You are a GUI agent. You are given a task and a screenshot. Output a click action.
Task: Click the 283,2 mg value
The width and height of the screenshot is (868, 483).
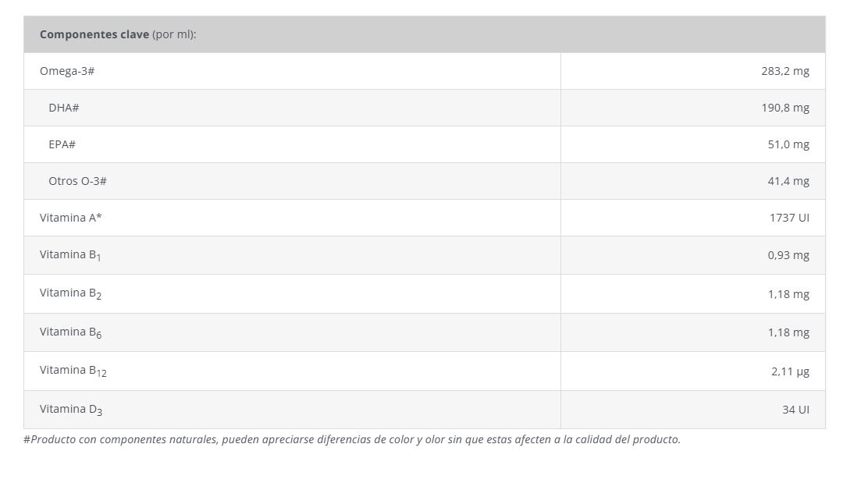(x=784, y=71)
